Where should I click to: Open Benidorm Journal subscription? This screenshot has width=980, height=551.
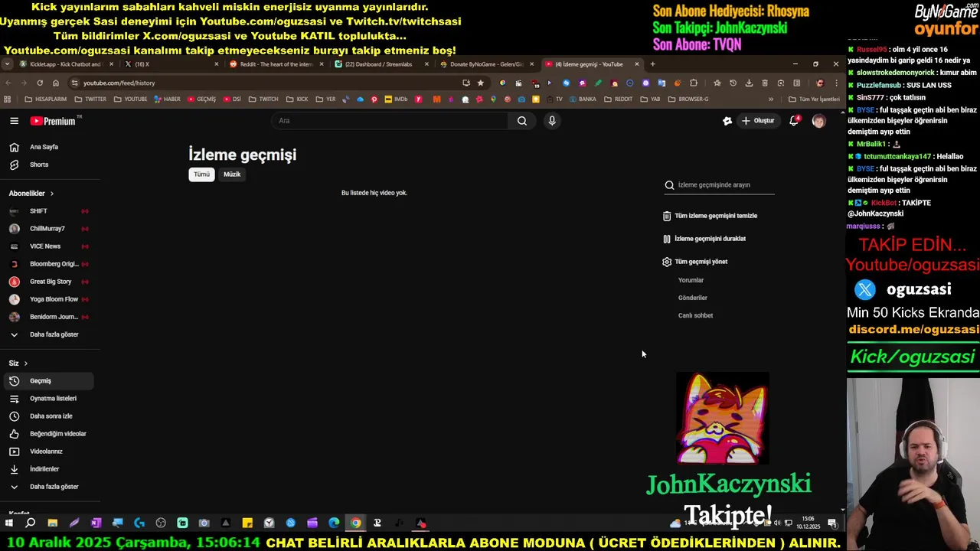tap(49, 317)
